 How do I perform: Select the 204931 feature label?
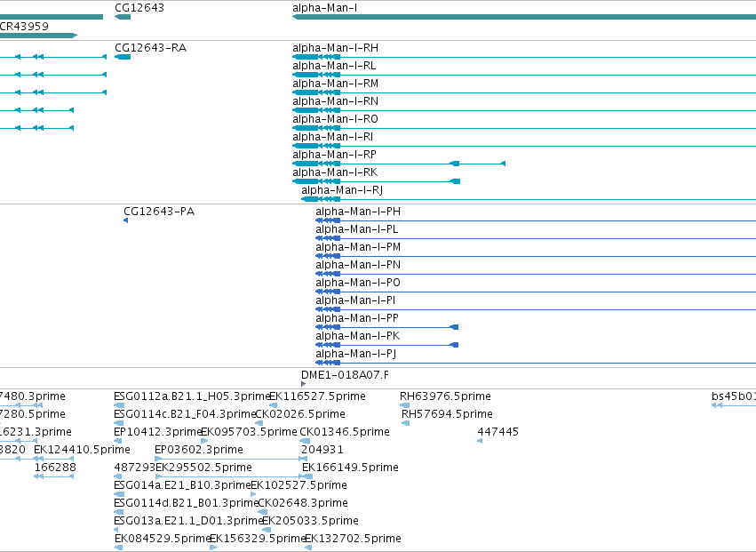pos(322,450)
